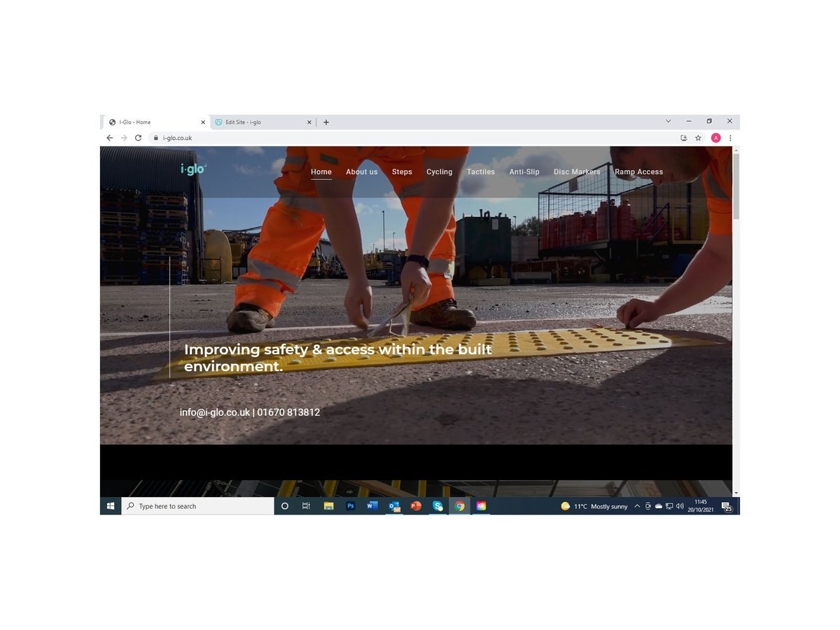The image size is (840, 630).
Task: Open Outlook from the taskbar
Action: tap(394, 505)
